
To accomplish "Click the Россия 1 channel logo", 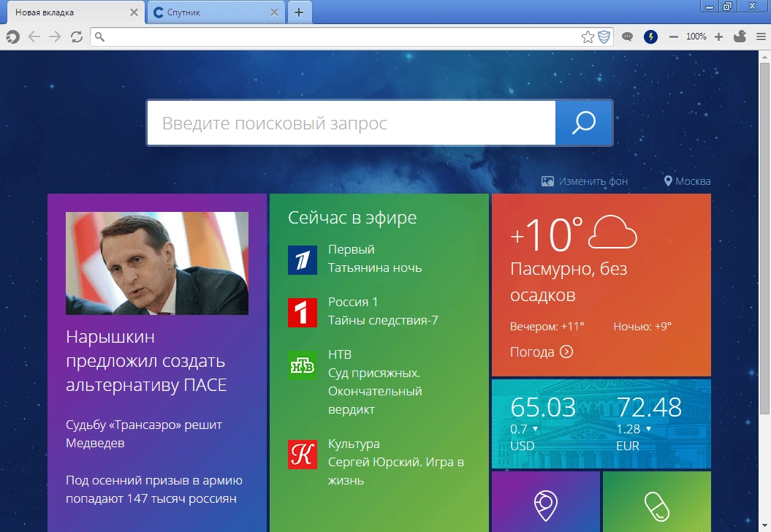I will point(303,313).
